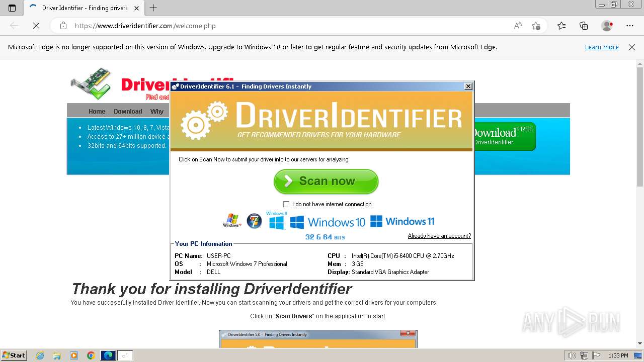This screenshot has width=644, height=362.
Task: Switch to Microsoft Edge in taskbar
Action: click(x=108, y=355)
